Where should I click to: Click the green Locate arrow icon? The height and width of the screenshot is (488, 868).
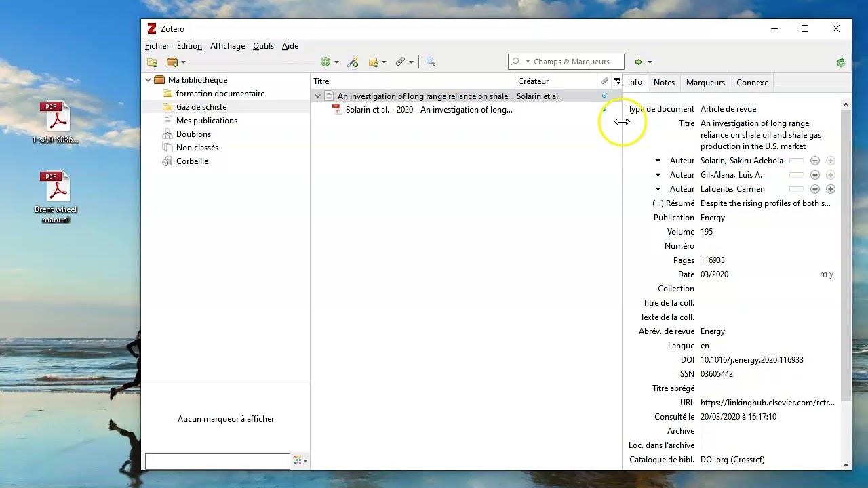click(638, 62)
